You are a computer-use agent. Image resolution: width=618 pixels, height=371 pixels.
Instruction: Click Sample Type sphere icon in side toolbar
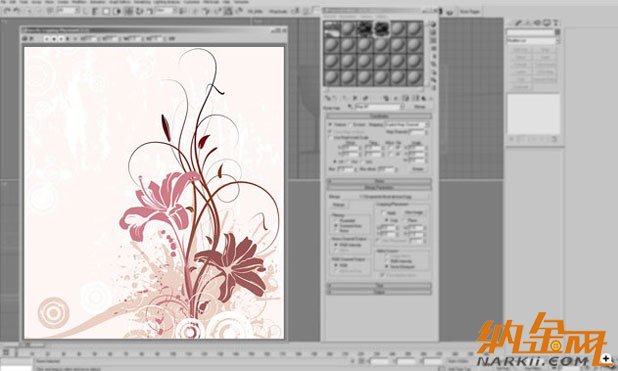click(433, 24)
